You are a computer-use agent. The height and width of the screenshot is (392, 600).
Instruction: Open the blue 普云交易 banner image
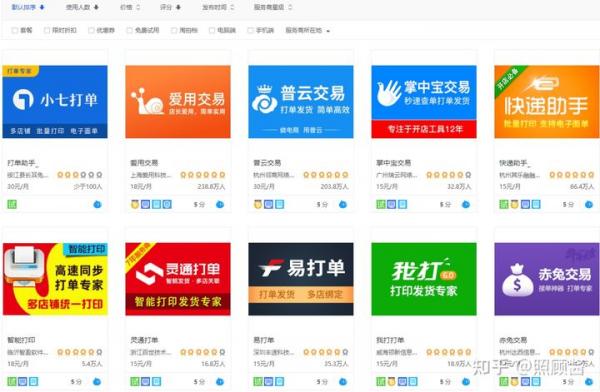(301, 101)
